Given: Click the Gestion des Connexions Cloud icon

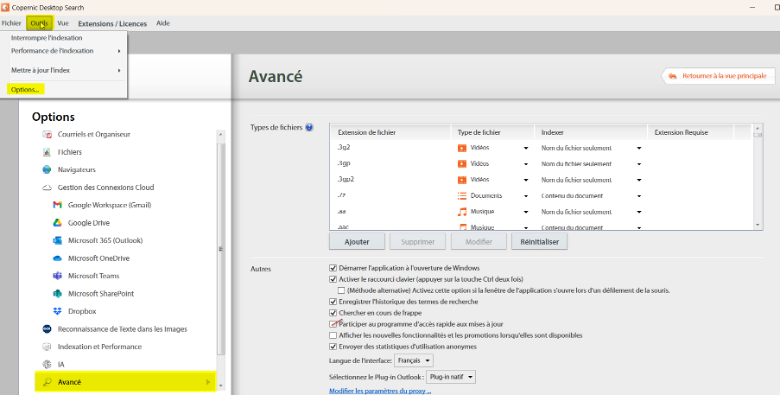Looking at the screenshot, I should [x=47, y=188].
